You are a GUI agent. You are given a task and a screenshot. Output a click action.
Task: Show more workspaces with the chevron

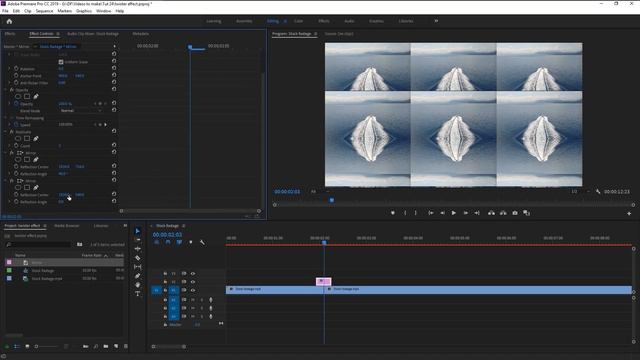(x=436, y=21)
